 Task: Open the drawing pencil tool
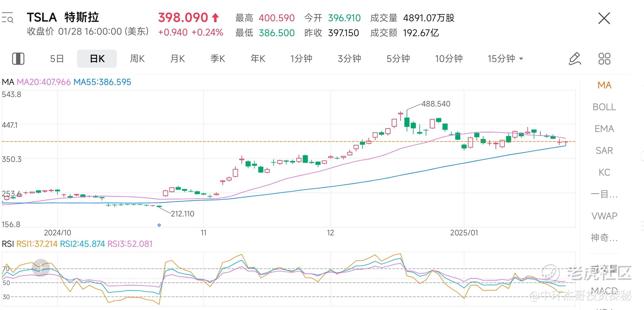click(575, 59)
